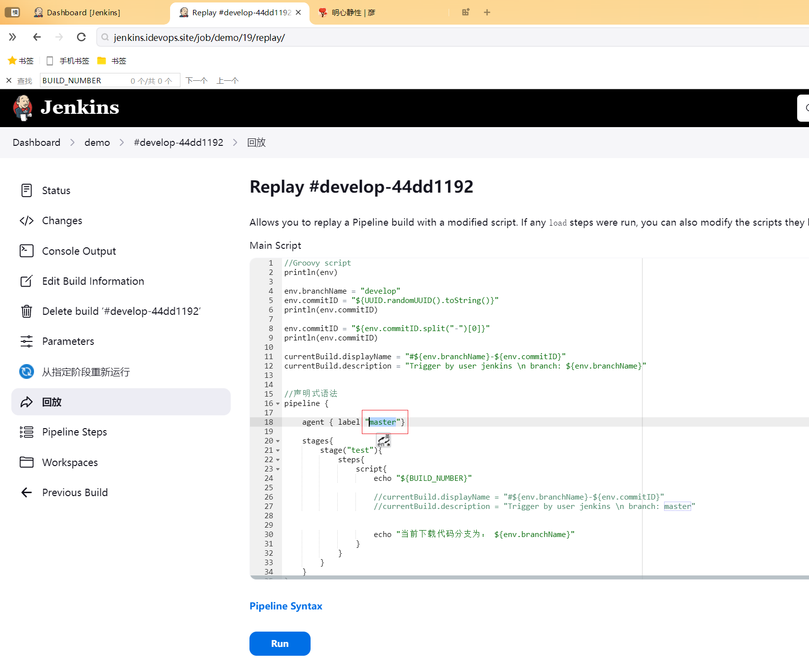Open Parameters sliders icon
This screenshot has width=809, height=672.
[x=27, y=341]
